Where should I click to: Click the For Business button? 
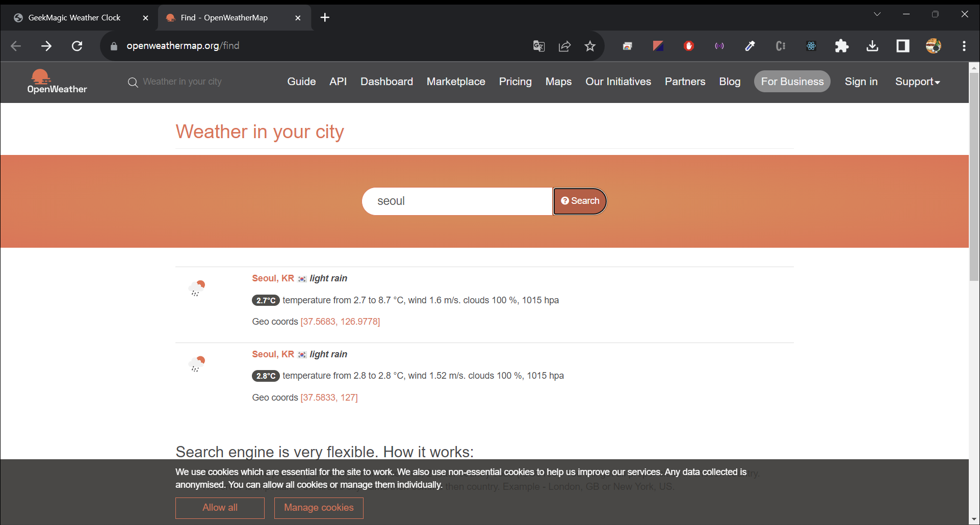pos(792,82)
